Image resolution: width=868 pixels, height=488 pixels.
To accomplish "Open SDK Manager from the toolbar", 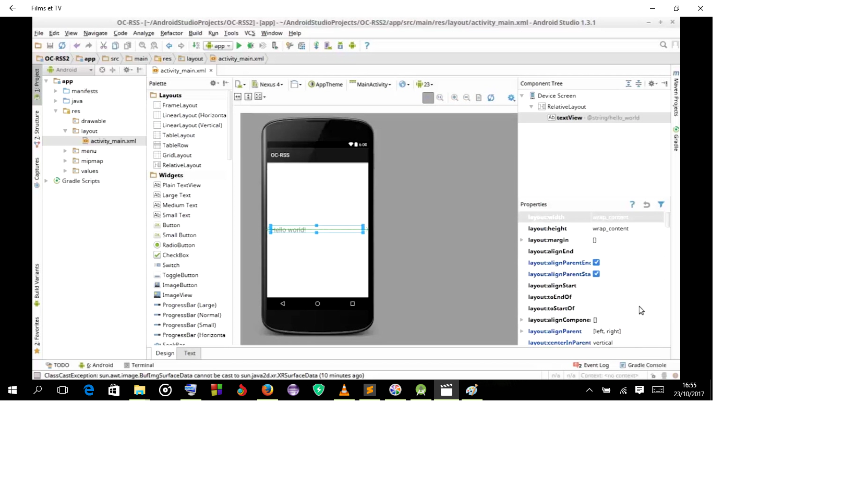I will pyautogui.click(x=340, y=46).
